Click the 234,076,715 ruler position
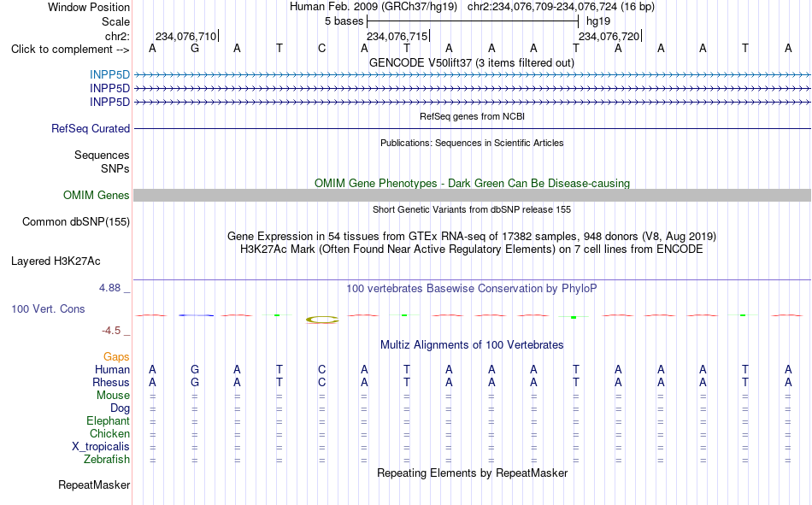 (397, 36)
